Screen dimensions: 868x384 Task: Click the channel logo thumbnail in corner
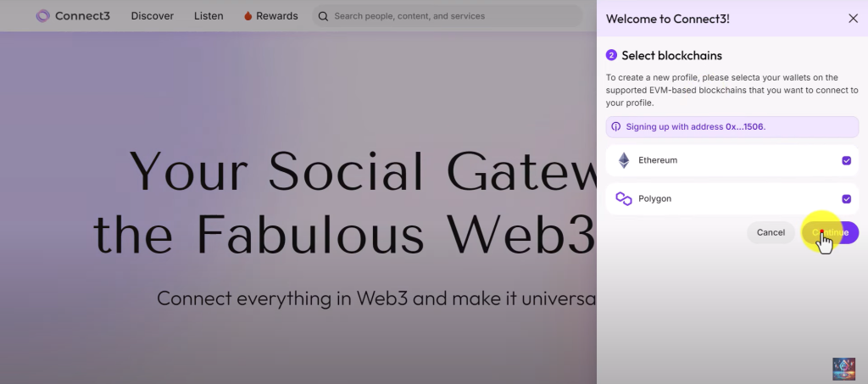pos(843,368)
